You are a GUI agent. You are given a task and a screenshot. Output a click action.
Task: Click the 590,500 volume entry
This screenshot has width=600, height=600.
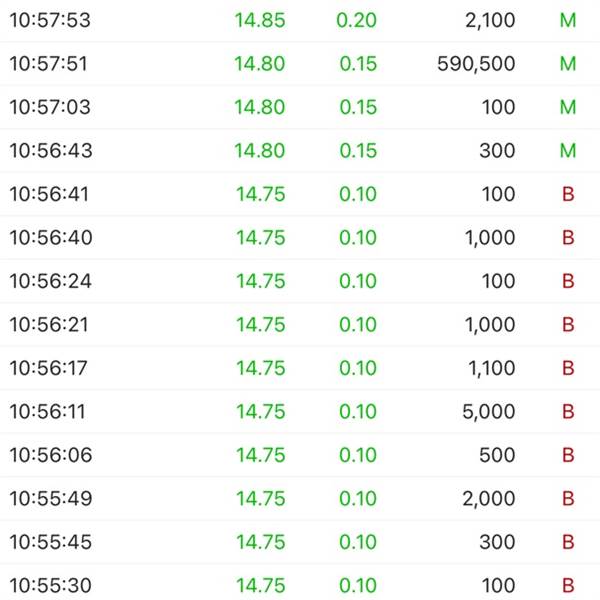tap(476, 64)
